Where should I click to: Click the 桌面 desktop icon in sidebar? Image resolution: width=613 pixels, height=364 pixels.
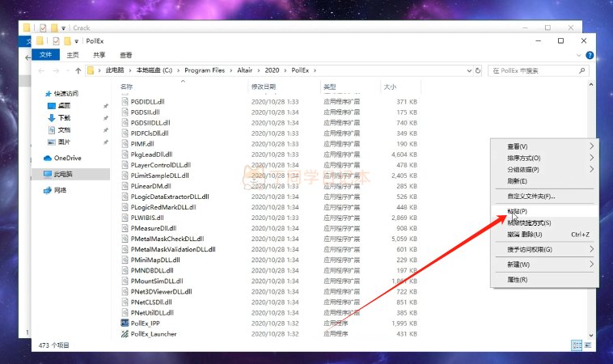pyautogui.click(x=52, y=106)
